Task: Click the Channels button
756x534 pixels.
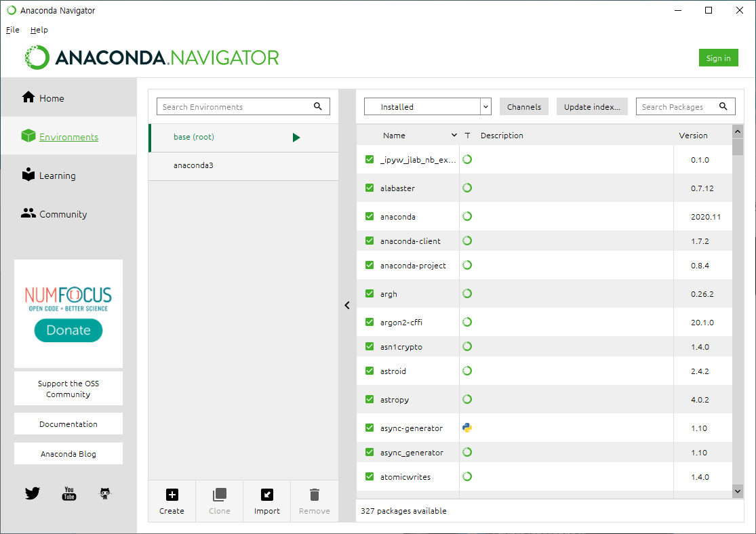Action: [x=524, y=106]
